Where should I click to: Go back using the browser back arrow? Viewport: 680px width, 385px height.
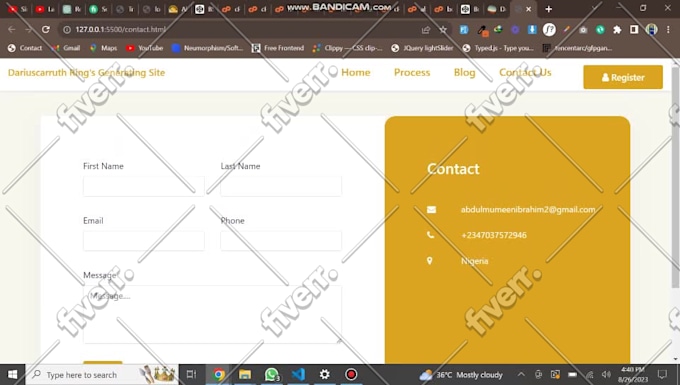[x=12, y=29]
